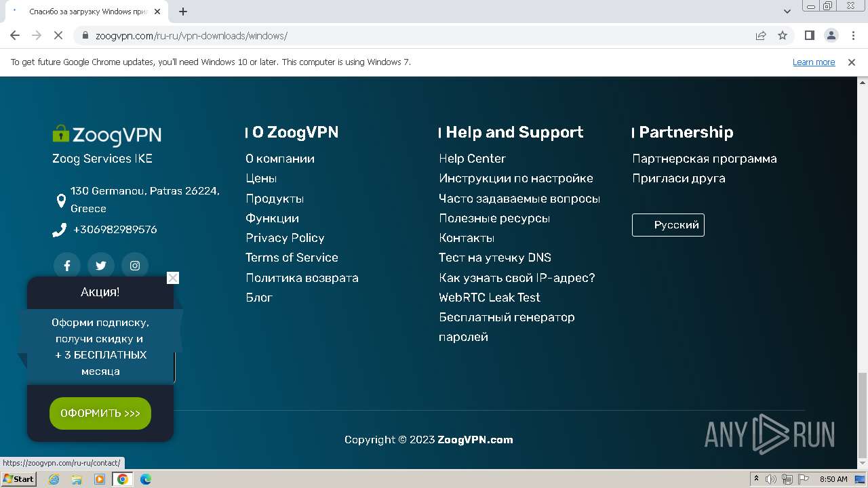Viewport: 868px width, 488px height.
Task: Open ZoogVPN Instagram page icon
Action: pyautogui.click(x=135, y=266)
